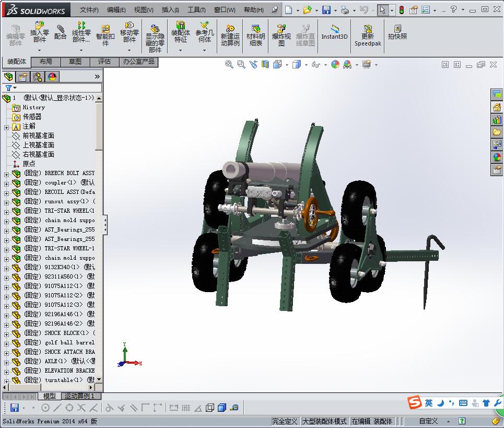This screenshot has height=428, width=504.
Task: Switch to the 运动算例1 bottom tab
Action: pos(79,396)
